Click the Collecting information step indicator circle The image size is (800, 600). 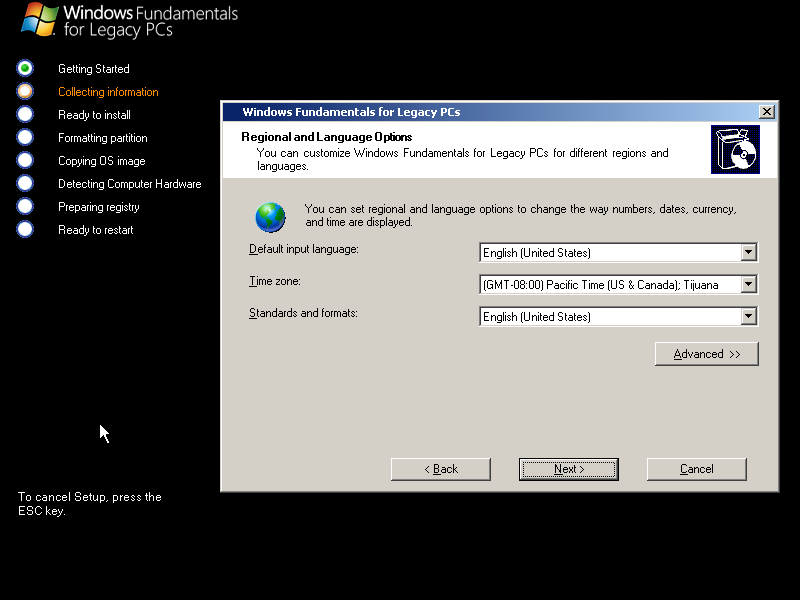24,91
